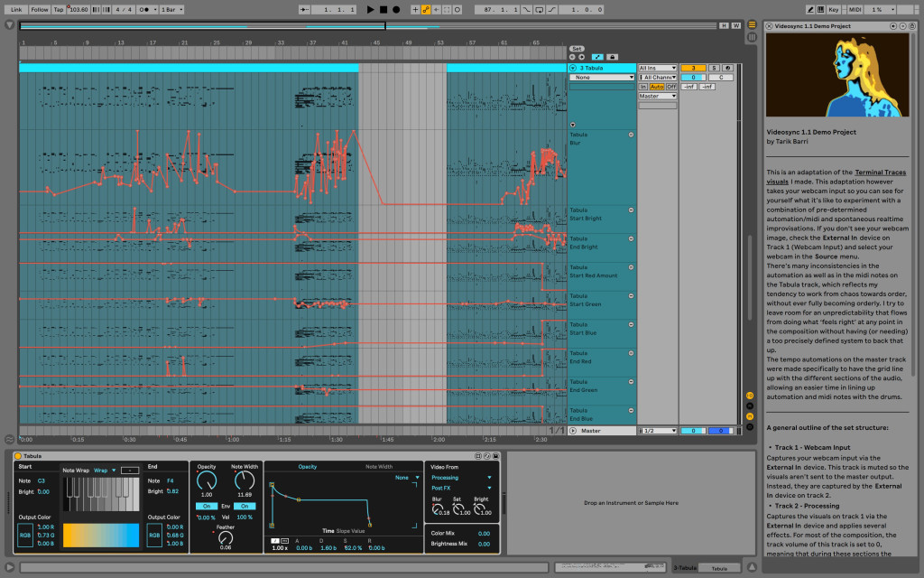The height and width of the screenshot is (578, 924).
Task: Close the Videosync help view panel
Action: click(769, 26)
